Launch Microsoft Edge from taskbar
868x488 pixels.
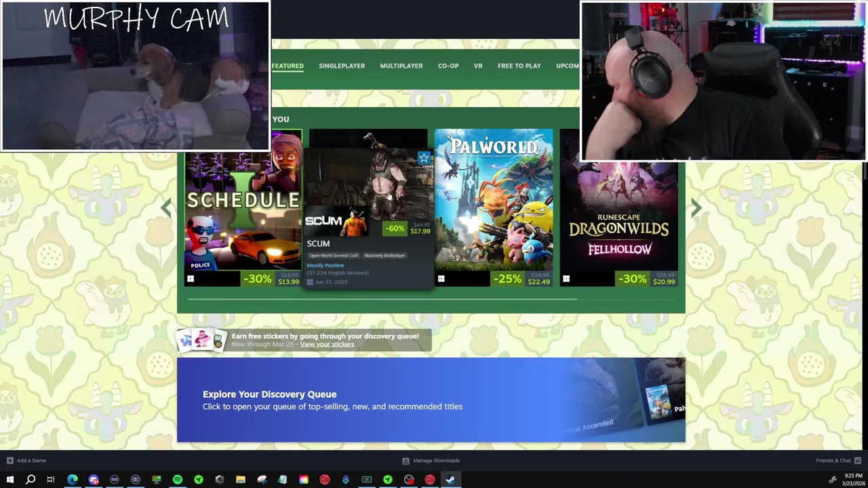(73, 480)
